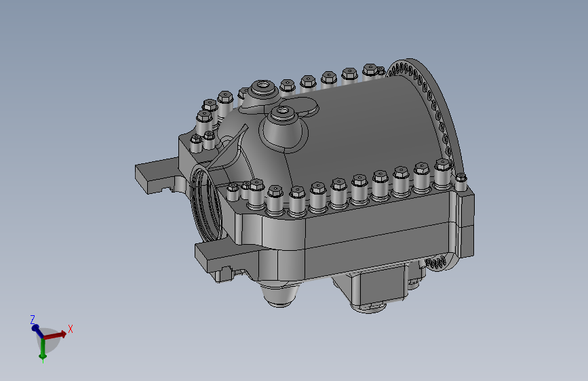The height and width of the screenshot is (381, 588).
Task: Select the threaded circular port opening on the housing
Action: point(207,204)
